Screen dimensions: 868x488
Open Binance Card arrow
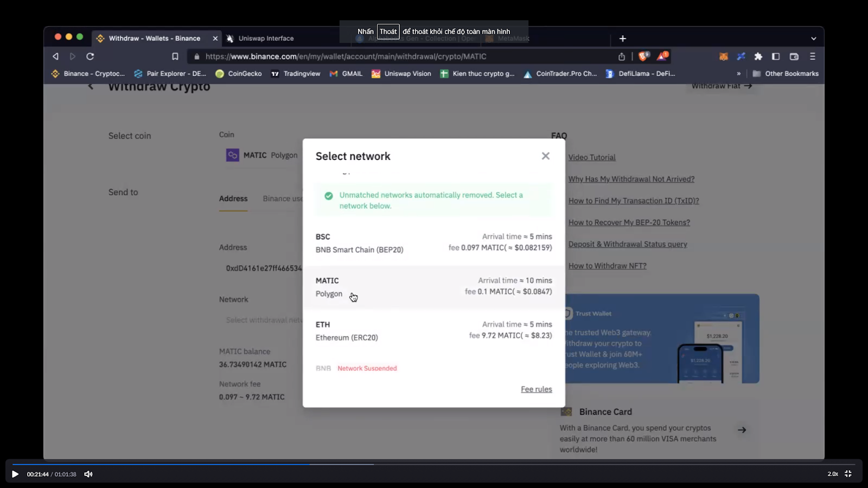(742, 430)
